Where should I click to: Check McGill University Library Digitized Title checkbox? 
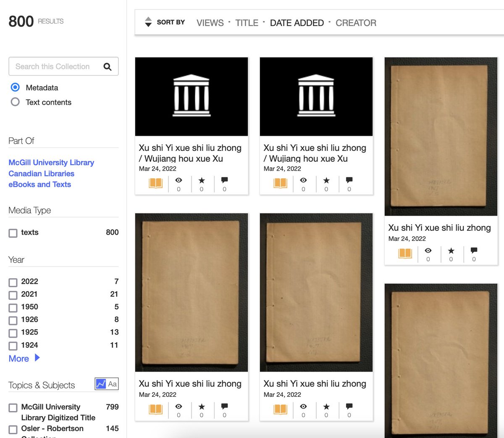coord(13,408)
